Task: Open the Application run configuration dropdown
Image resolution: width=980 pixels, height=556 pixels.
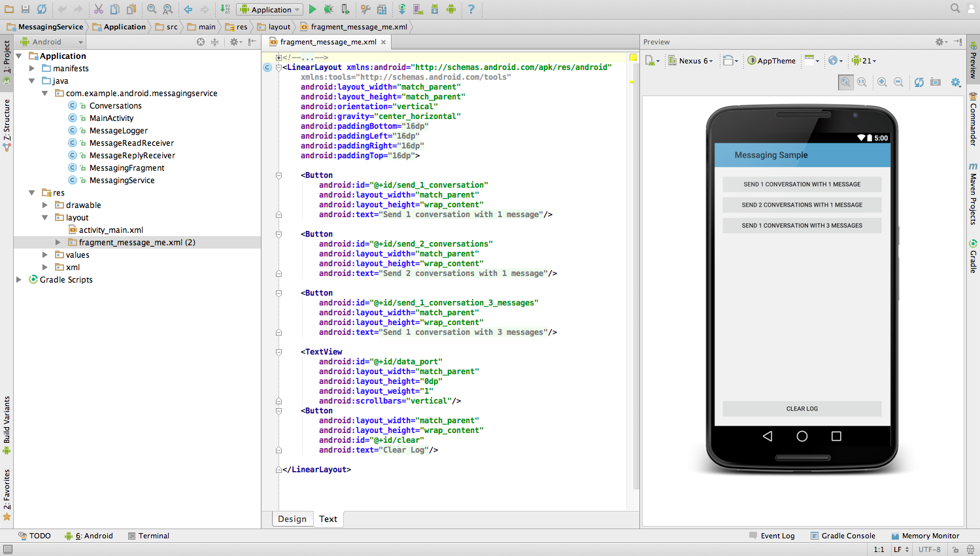Action: click(270, 9)
